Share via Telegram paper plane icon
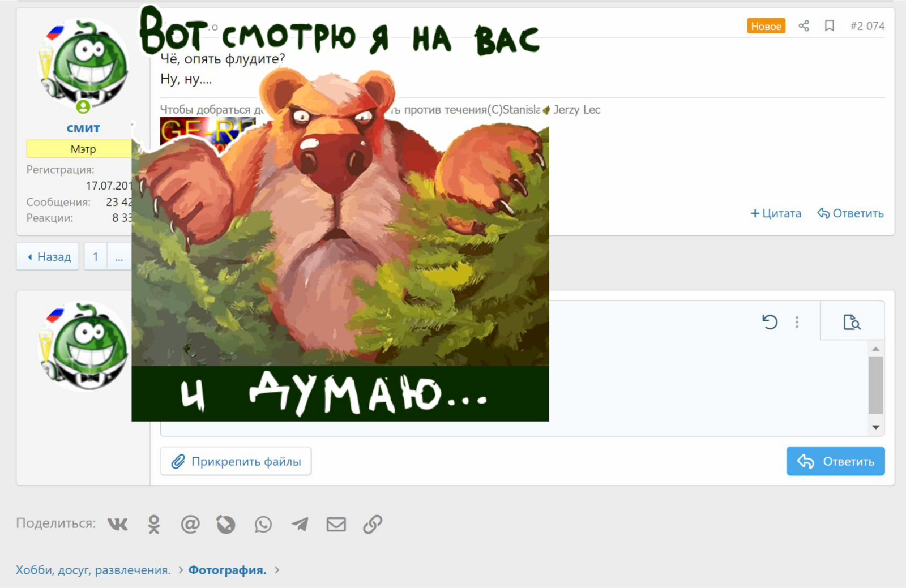This screenshot has width=906, height=588. (x=300, y=525)
